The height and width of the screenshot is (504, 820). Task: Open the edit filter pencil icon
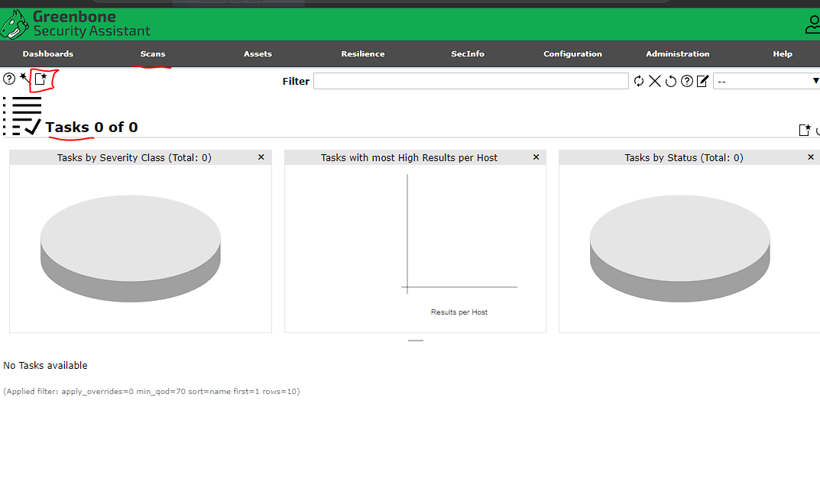(x=703, y=81)
